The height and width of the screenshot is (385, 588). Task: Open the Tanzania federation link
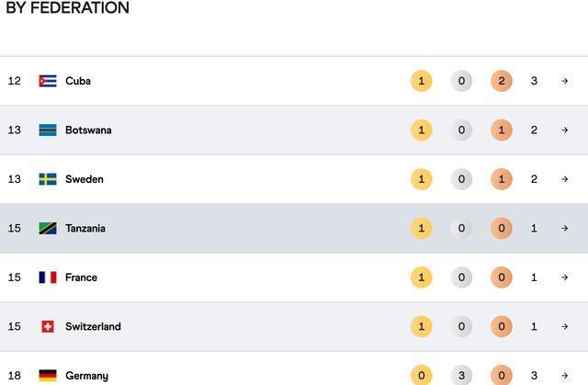coord(85,229)
